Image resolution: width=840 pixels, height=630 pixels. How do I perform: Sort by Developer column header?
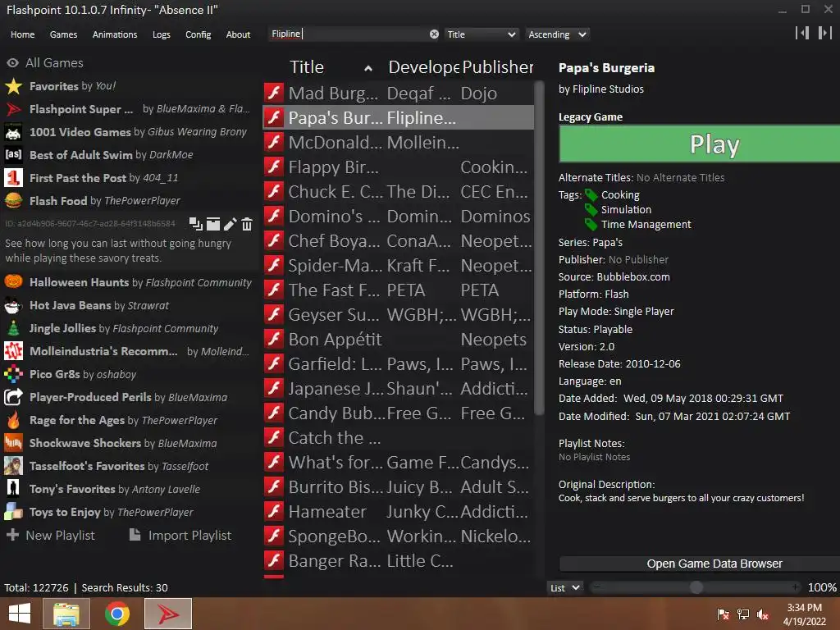(422, 67)
